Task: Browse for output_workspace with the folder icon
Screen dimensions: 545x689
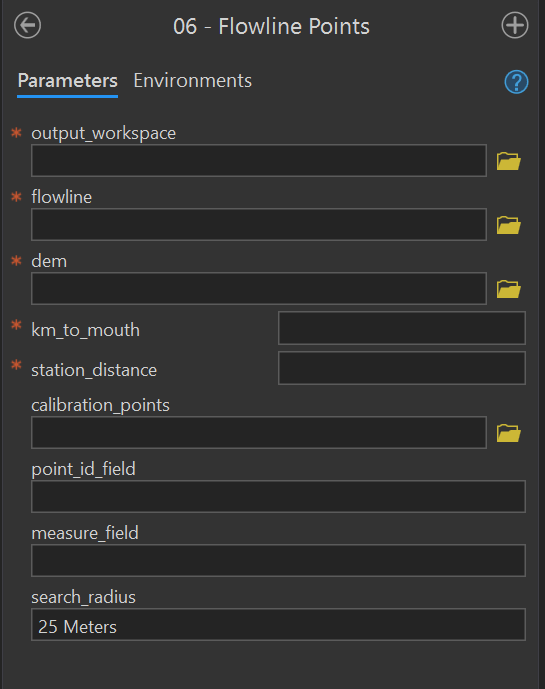Action: tap(509, 161)
